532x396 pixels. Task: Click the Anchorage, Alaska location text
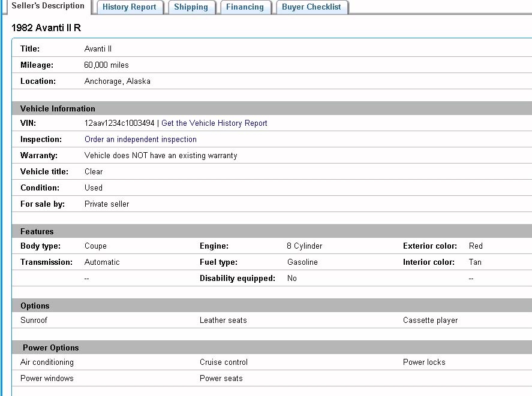[117, 81]
